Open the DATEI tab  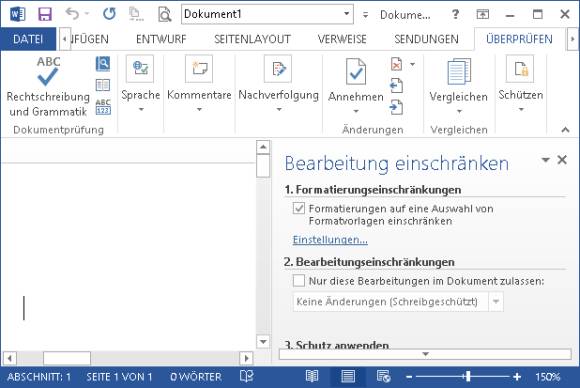[28, 39]
